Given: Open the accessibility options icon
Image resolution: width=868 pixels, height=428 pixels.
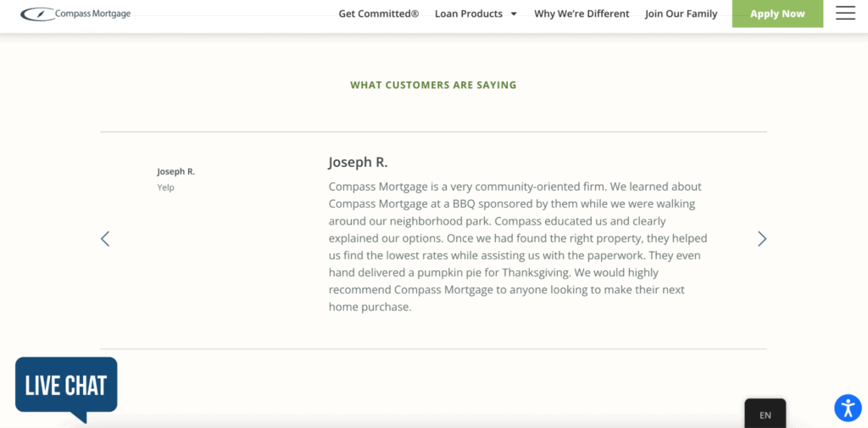Looking at the screenshot, I should (848, 408).
